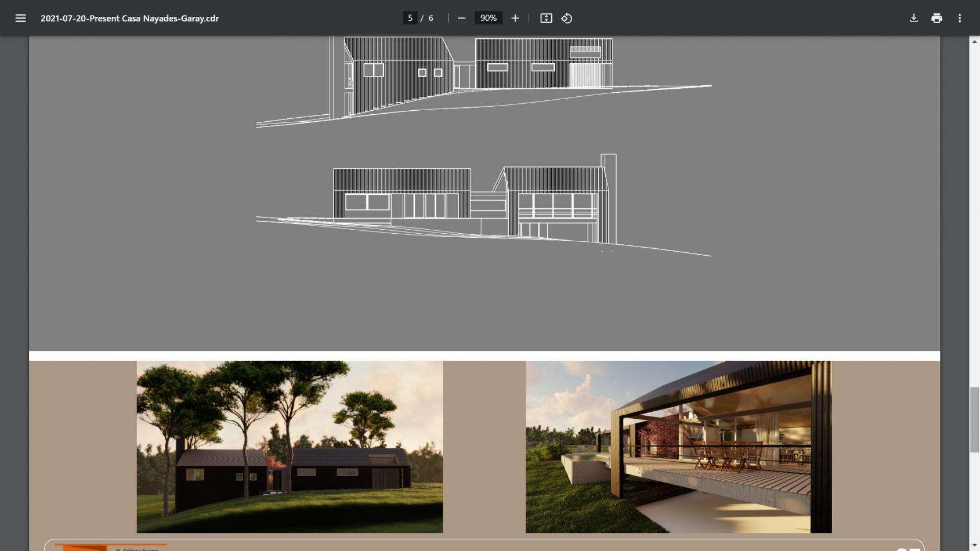
Task: Click the terrace deck render image
Action: (678, 447)
